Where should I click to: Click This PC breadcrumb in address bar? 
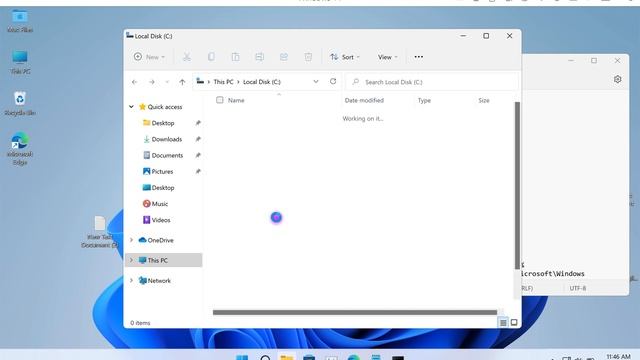[223, 82]
